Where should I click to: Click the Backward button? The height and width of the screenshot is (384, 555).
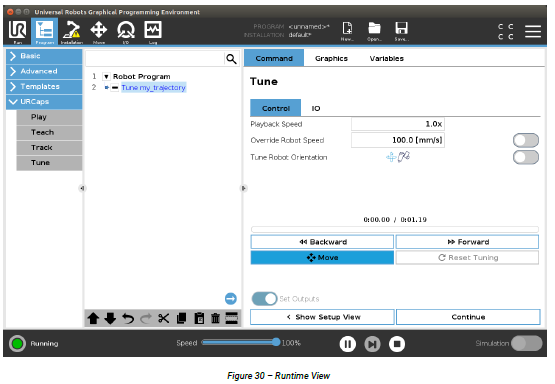[322, 242]
